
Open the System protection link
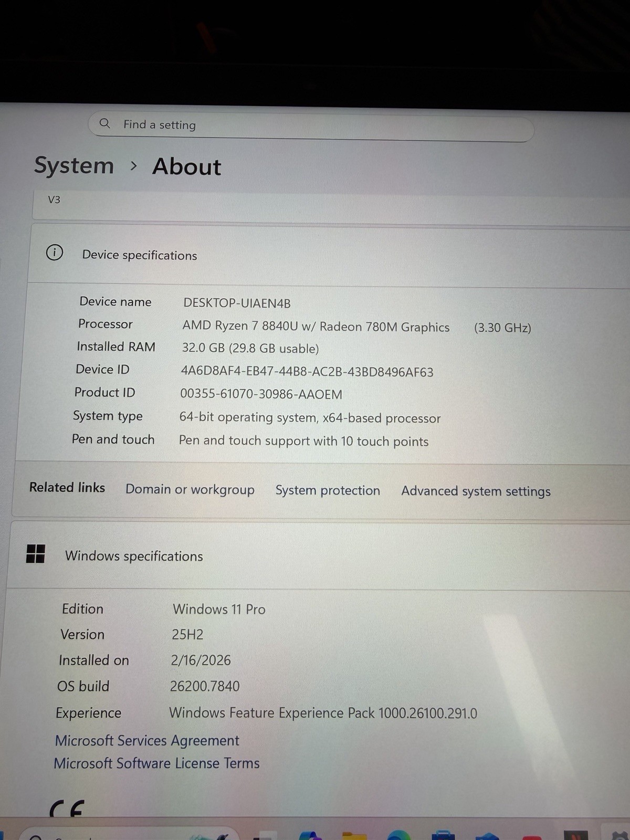click(328, 490)
